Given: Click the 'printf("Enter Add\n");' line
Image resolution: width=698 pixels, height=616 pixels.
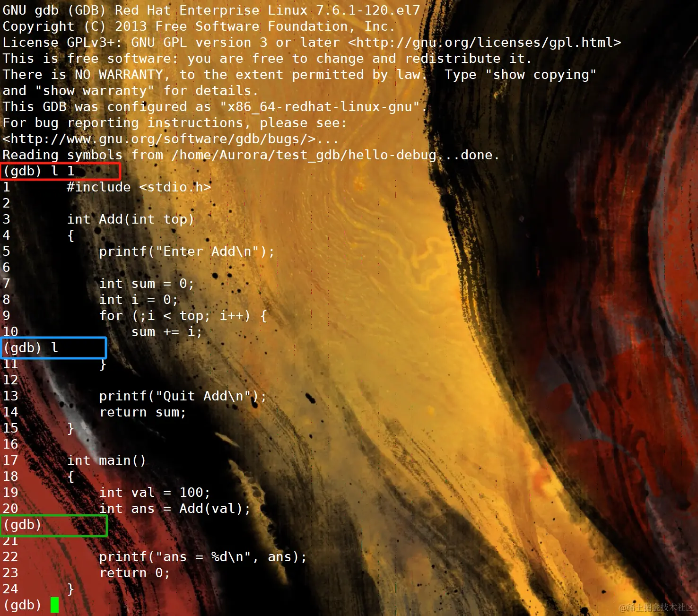Looking at the screenshot, I should 187,252.
